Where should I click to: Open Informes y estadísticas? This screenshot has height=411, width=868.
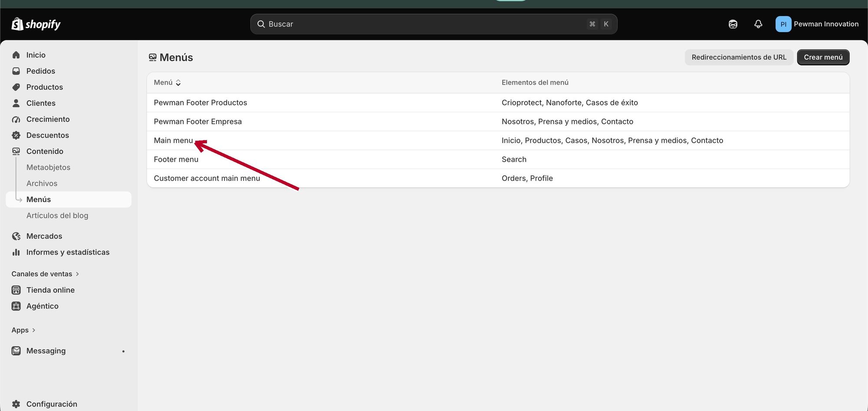click(x=69, y=252)
